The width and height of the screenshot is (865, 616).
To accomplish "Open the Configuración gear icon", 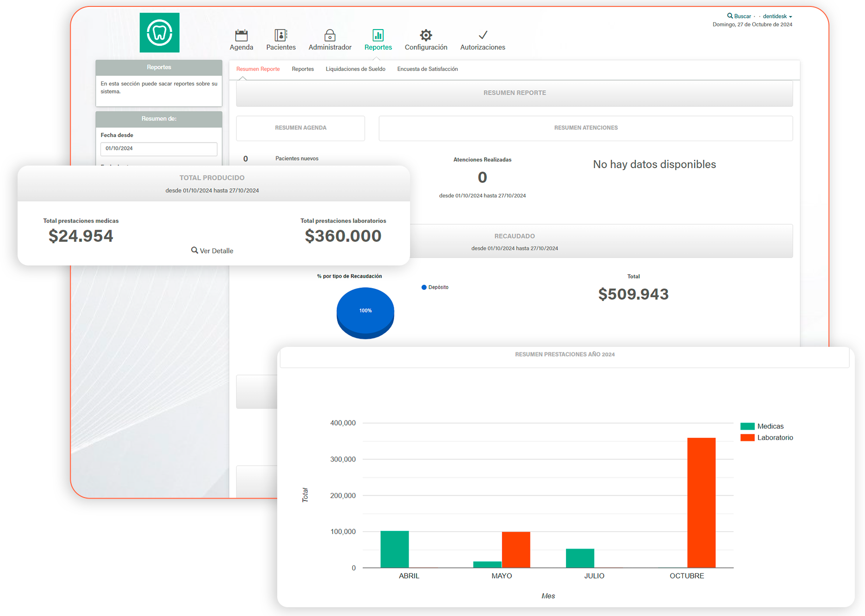I will 426,35.
